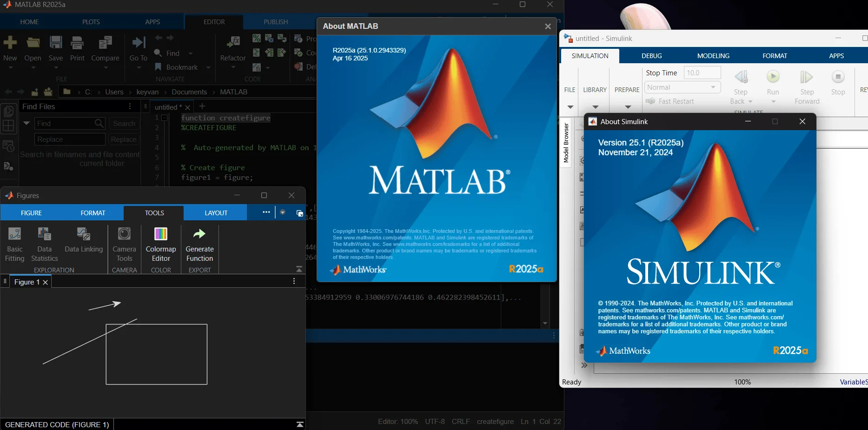Open the Colormap Editor
The image size is (868, 430).
[161, 245]
